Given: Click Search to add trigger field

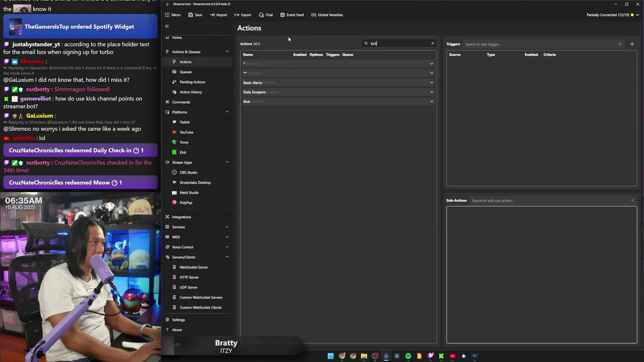Looking at the screenshot, I should 543,44.
